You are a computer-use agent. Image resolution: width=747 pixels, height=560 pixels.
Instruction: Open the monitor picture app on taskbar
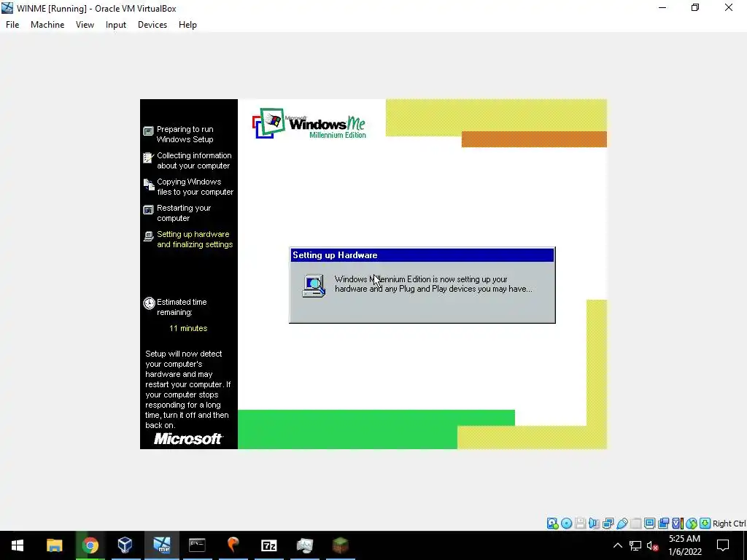305,545
